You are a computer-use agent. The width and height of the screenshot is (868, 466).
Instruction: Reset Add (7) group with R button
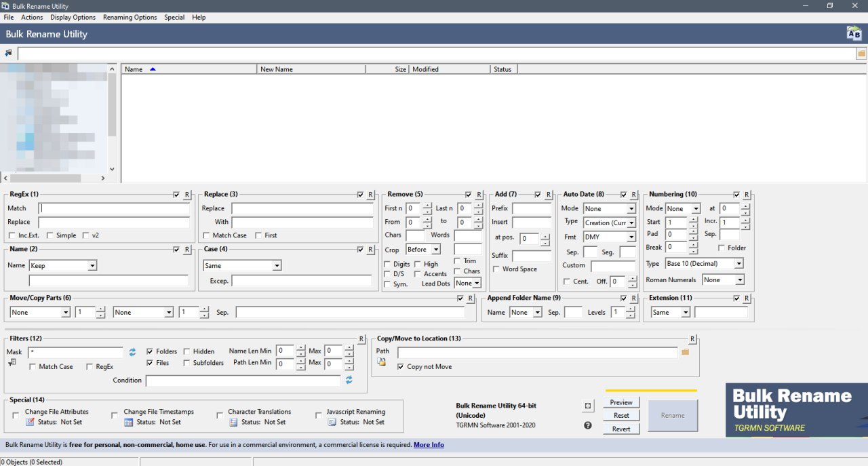[549, 195]
